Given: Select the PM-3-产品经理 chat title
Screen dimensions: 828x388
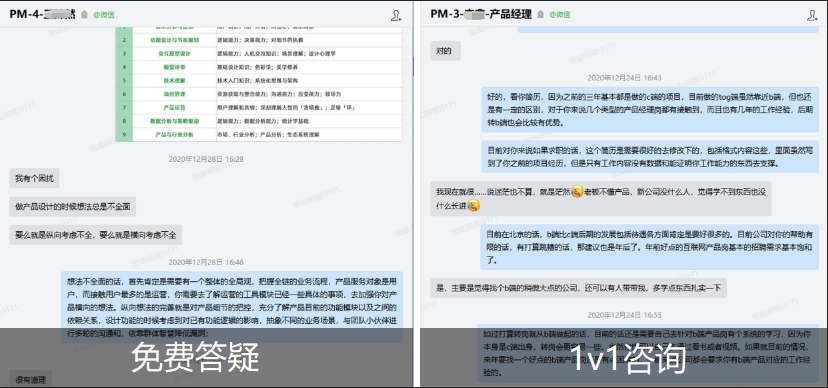Looking at the screenshot, I should [x=481, y=14].
